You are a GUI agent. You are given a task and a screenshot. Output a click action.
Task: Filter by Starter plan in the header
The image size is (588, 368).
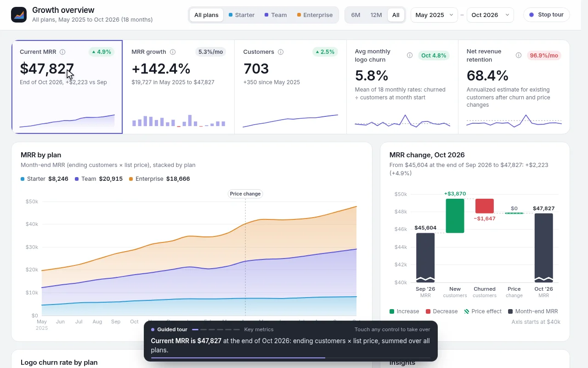242,15
